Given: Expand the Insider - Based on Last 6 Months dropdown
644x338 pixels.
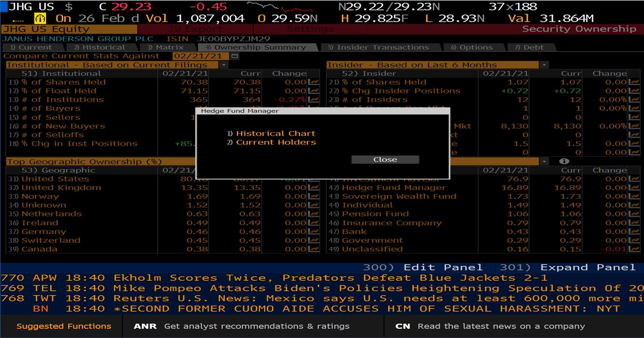Looking at the screenshot, I should [544, 65].
